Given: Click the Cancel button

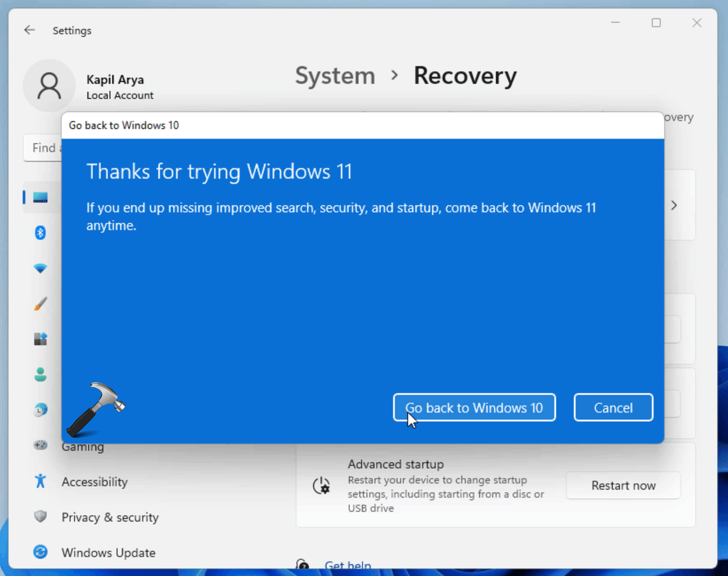Looking at the screenshot, I should [x=614, y=408].
